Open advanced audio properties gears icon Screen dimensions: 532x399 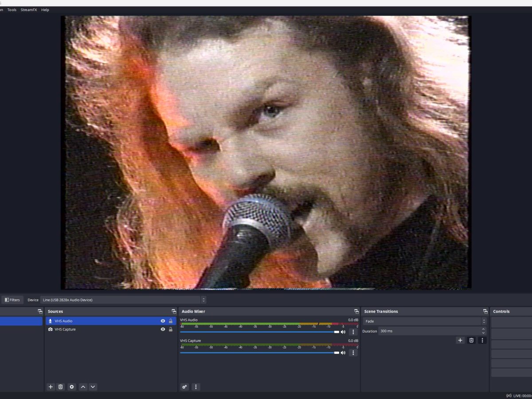pos(185,387)
